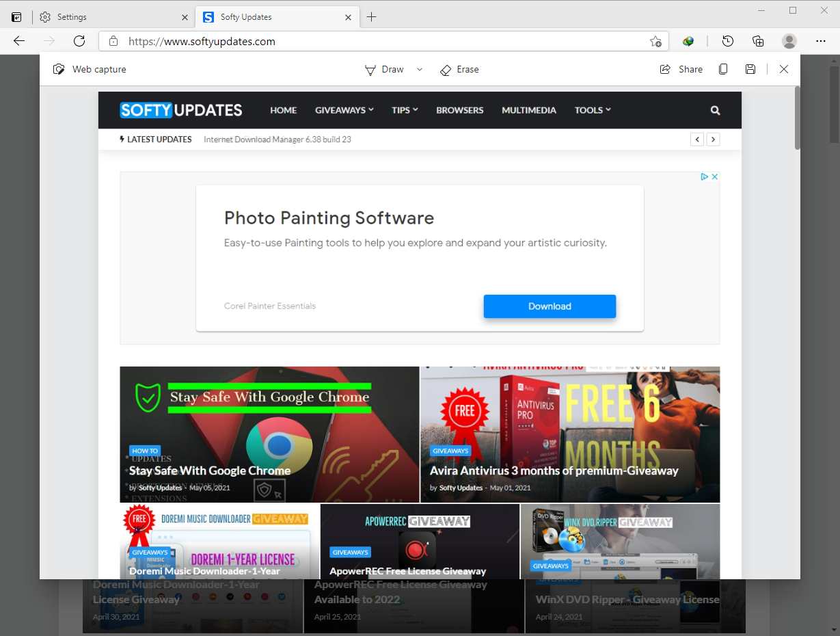Select the Erase tool

point(459,69)
